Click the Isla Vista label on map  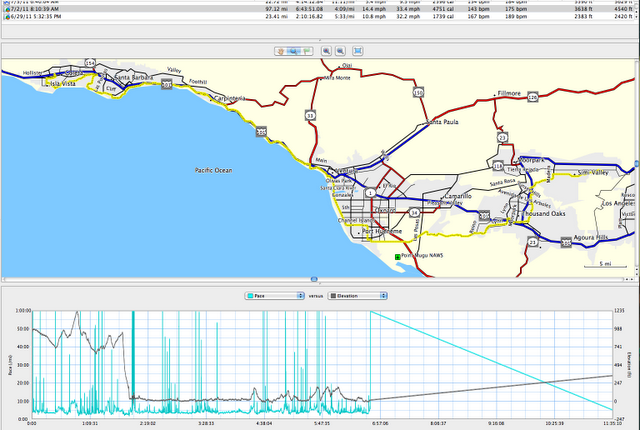[x=63, y=84]
